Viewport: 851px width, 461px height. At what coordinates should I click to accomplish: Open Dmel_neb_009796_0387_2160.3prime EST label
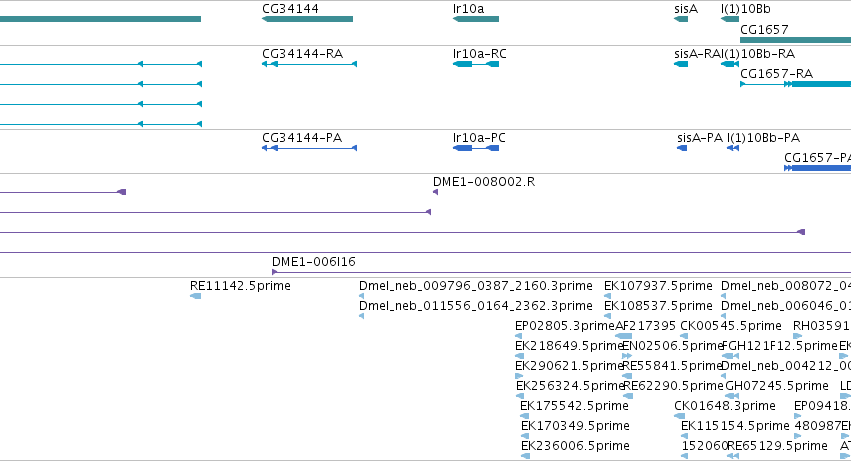(x=475, y=286)
